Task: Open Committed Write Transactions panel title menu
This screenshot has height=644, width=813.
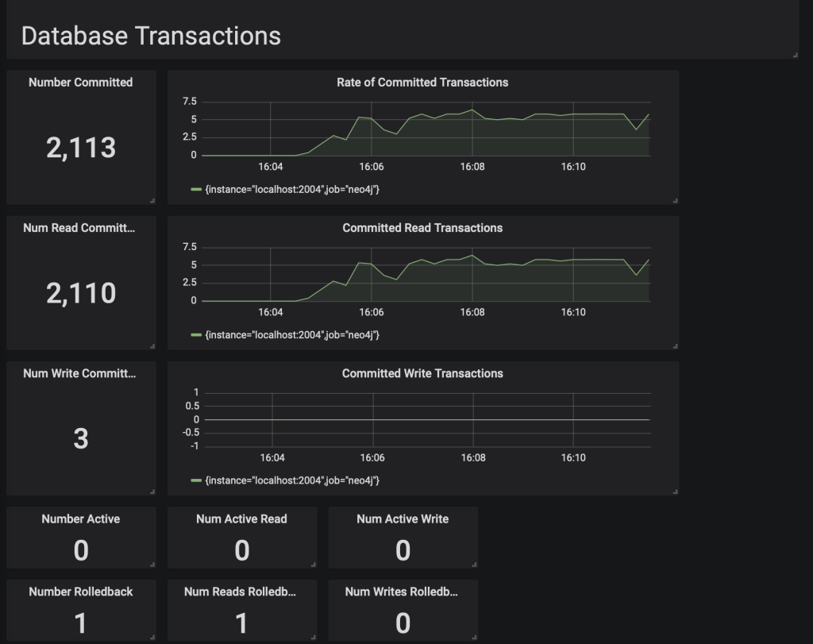Action: tap(422, 373)
